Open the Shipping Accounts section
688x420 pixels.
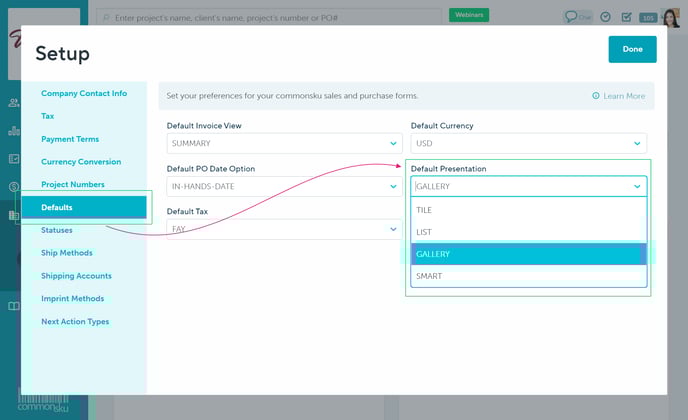point(76,276)
